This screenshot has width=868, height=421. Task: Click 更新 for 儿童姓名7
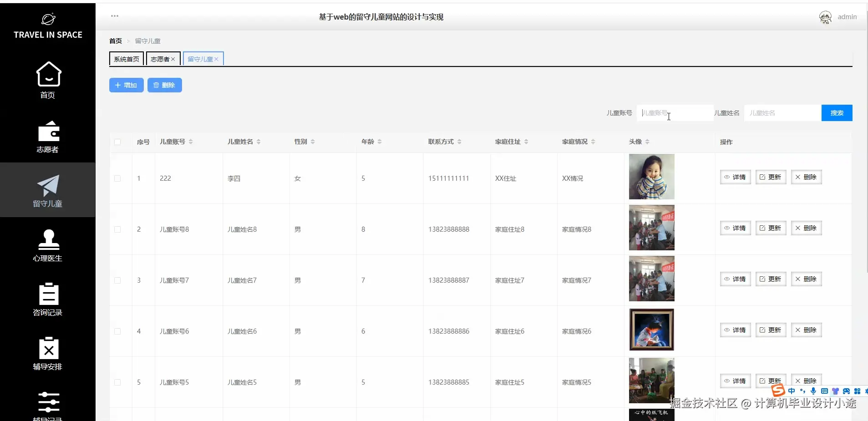point(771,279)
